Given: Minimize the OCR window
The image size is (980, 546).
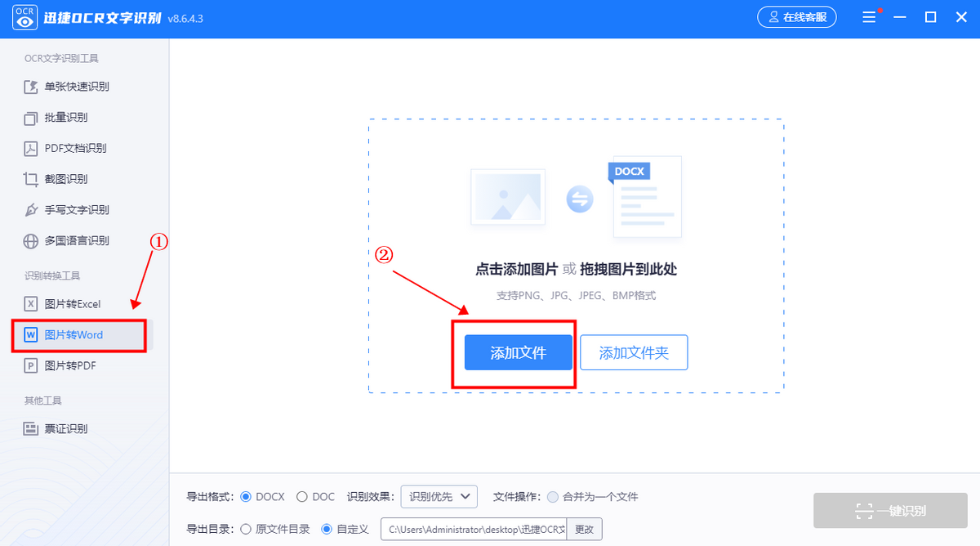Looking at the screenshot, I should [901, 17].
